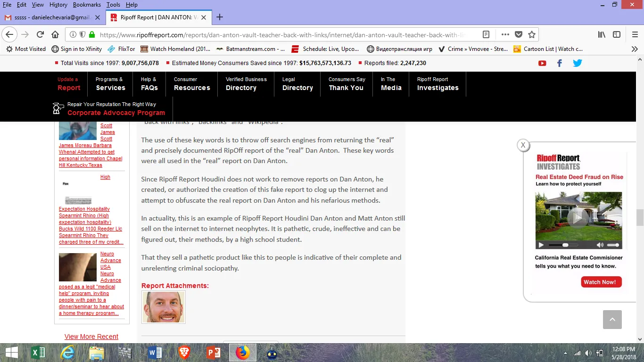Open the Firefox hamburger menu
The height and width of the screenshot is (362, 644).
[635, 34]
